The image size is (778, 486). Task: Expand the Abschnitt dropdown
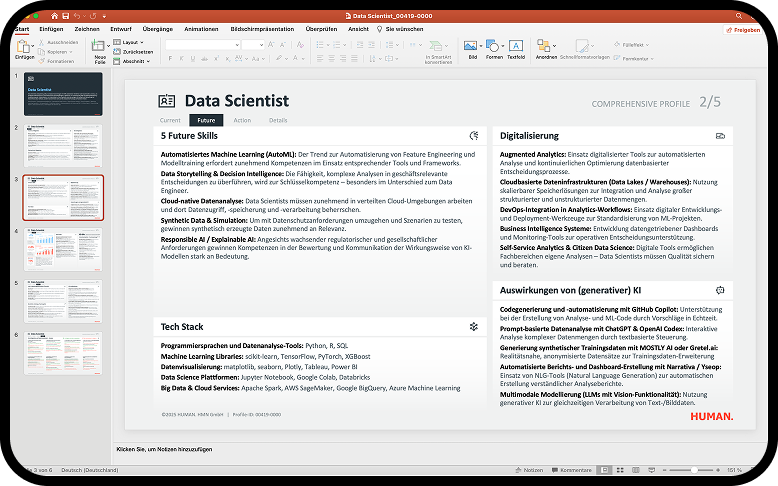[x=134, y=61]
